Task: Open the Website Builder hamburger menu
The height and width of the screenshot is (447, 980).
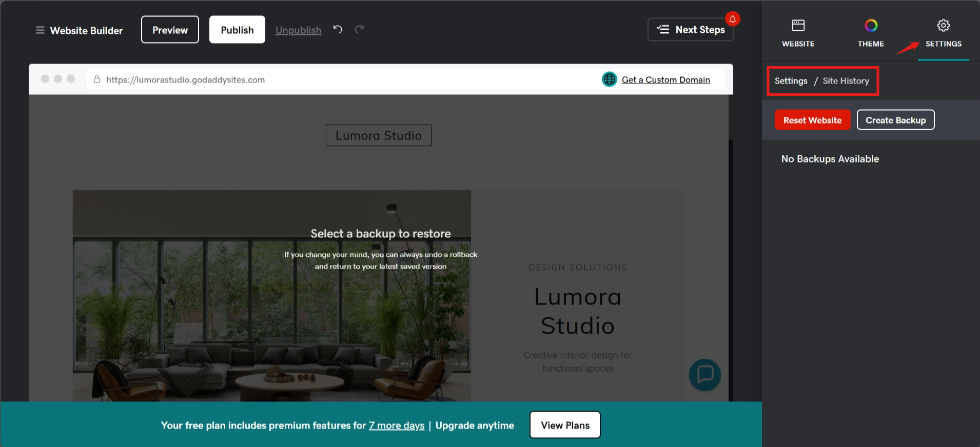Action: [40, 30]
